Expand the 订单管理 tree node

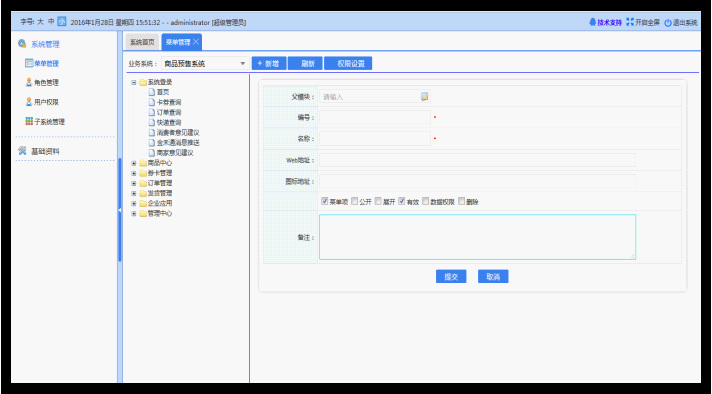coord(134,183)
